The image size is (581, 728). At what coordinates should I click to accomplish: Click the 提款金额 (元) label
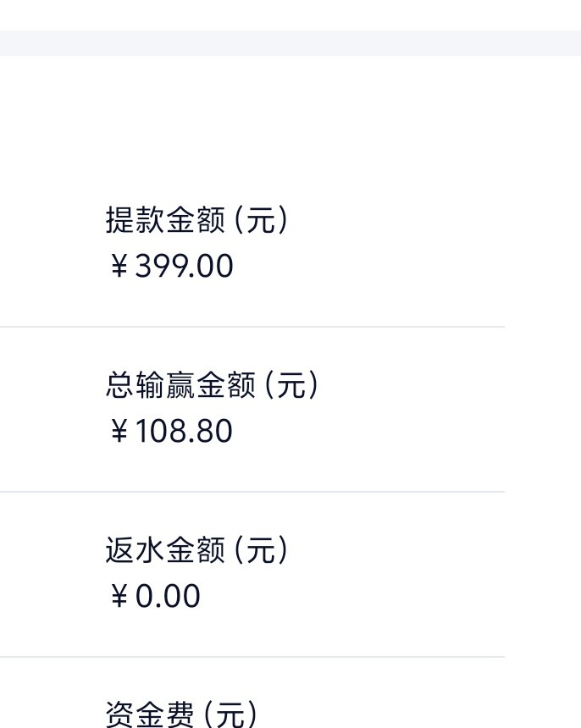[196, 220]
